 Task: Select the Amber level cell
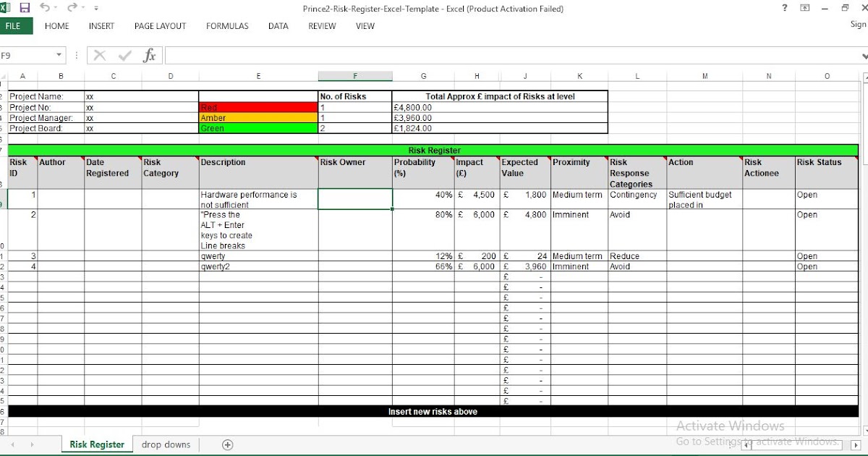(258, 118)
